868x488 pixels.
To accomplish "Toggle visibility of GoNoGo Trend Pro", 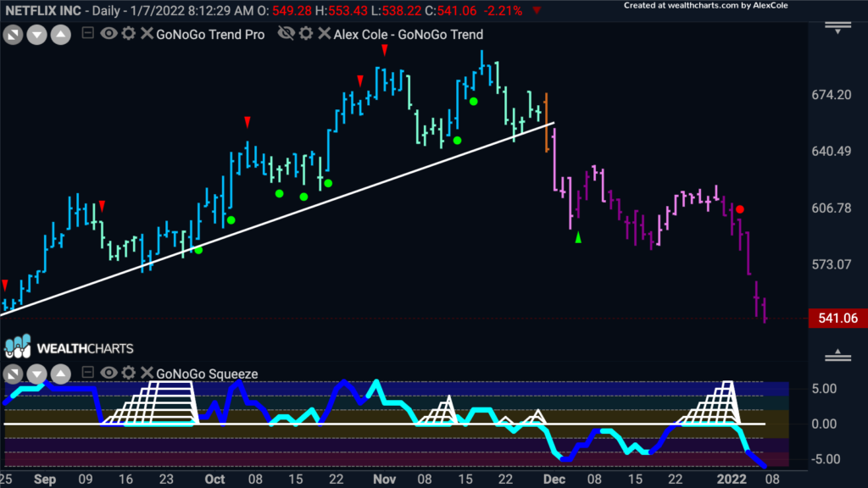I will (x=108, y=33).
